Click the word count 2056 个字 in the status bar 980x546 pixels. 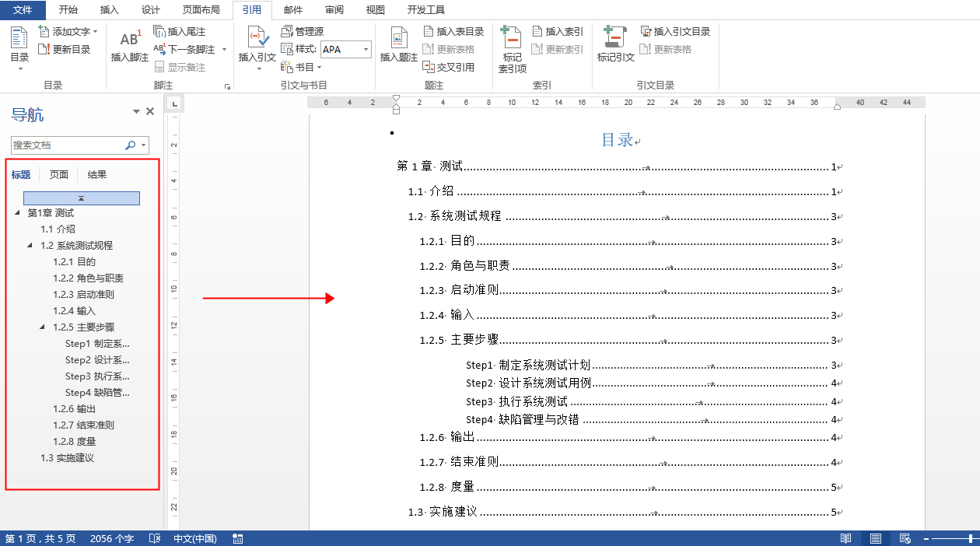(x=112, y=538)
